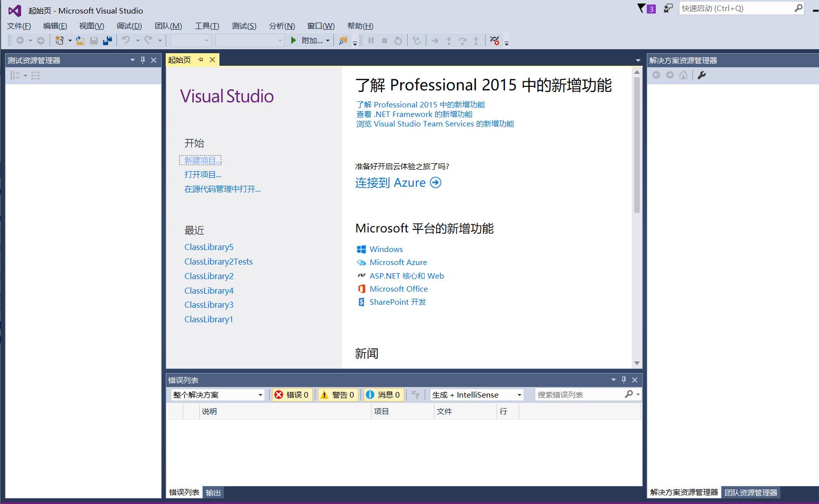Click the Azure connect arrow circle icon

436,183
